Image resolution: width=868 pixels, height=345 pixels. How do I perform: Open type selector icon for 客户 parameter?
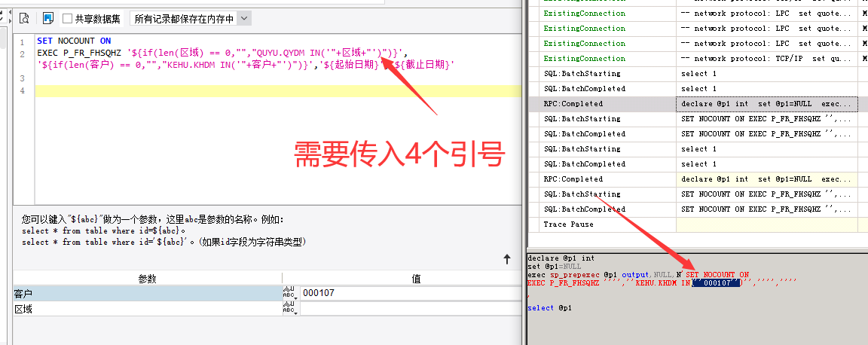coord(289,293)
